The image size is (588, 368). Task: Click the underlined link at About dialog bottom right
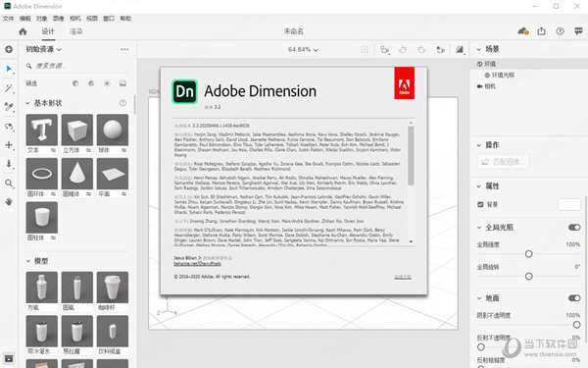403,277
